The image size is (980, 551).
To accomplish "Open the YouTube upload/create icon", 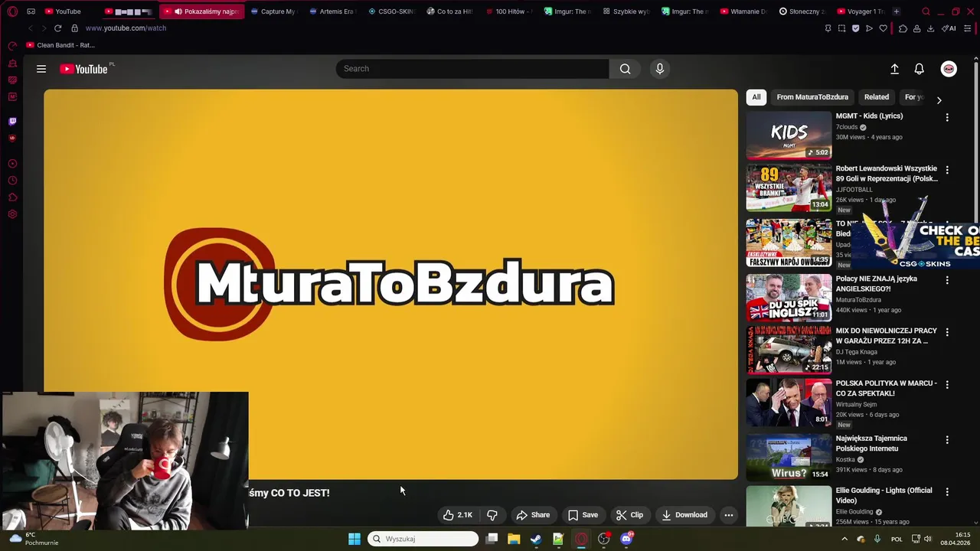I will [894, 69].
